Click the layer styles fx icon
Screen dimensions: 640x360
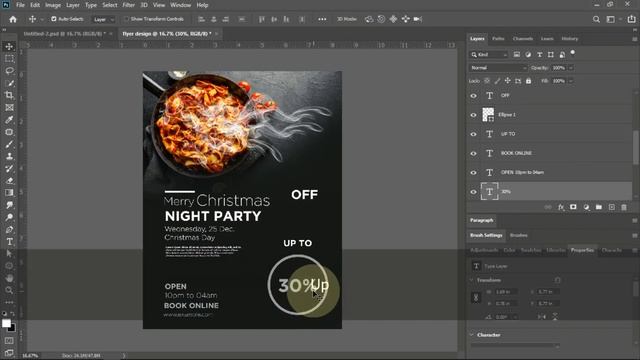[561, 207]
